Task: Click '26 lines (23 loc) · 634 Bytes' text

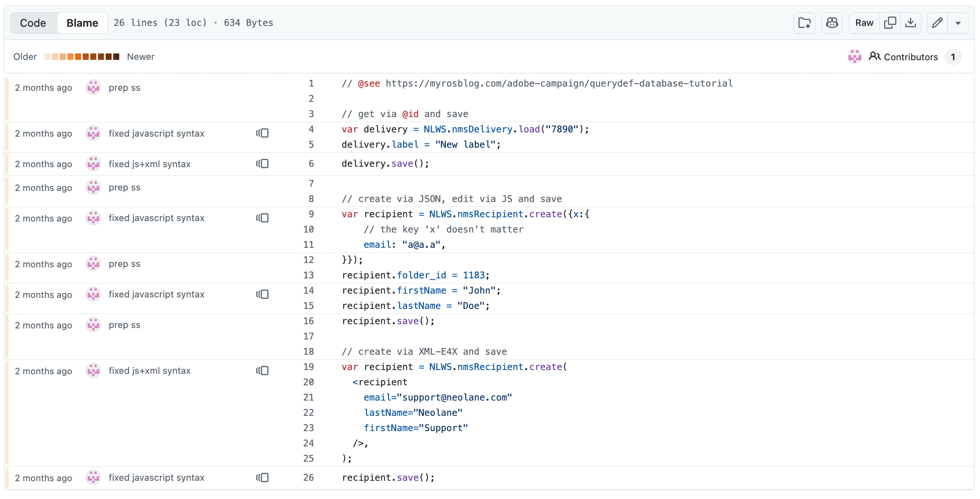Action: 193,23
